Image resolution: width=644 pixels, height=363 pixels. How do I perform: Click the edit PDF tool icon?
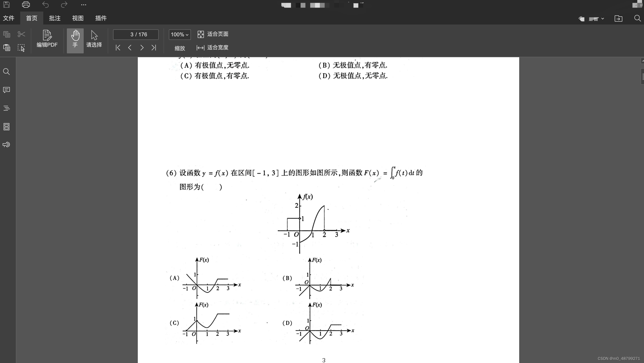[47, 38]
